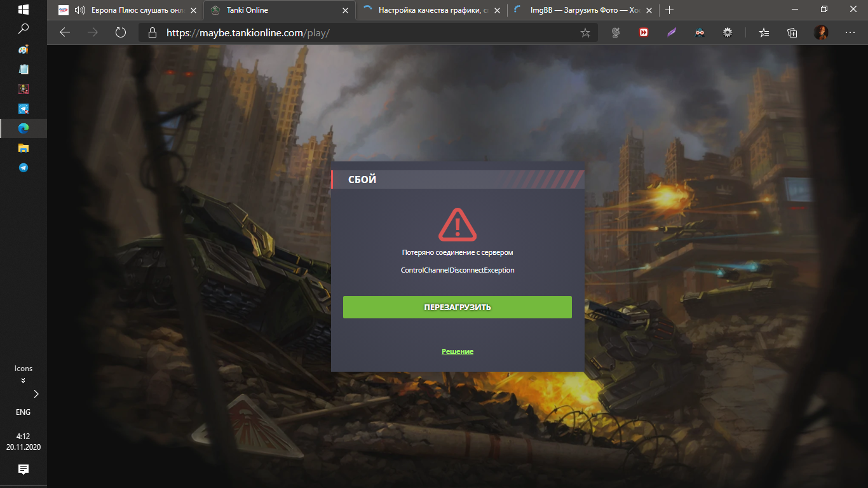This screenshot has height=488, width=868.
Task: Close the ImgBB tab
Action: (649, 10)
